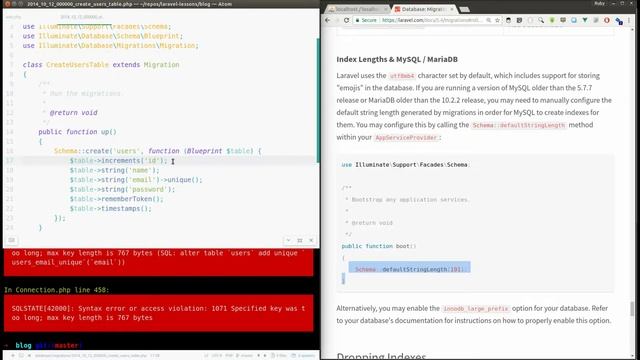The image size is (640, 360).
Task: Click the dark blue extension icon
Action: pyautogui.click(x=619, y=21)
